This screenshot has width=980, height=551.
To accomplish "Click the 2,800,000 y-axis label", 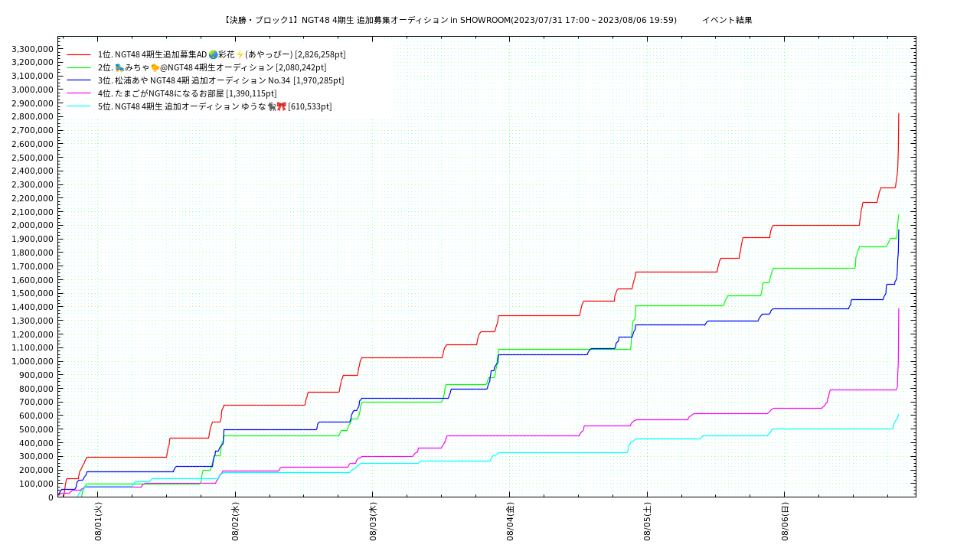I will coord(32,116).
